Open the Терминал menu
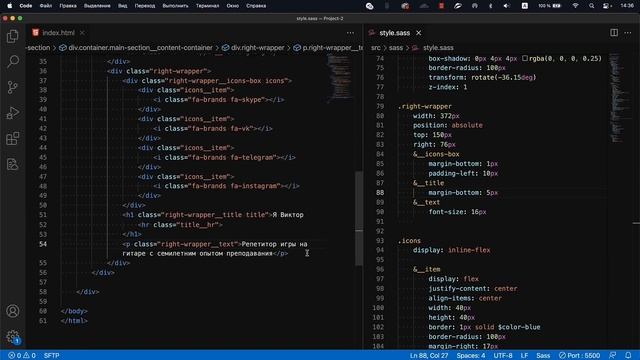The image size is (640, 360). [207, 6]
